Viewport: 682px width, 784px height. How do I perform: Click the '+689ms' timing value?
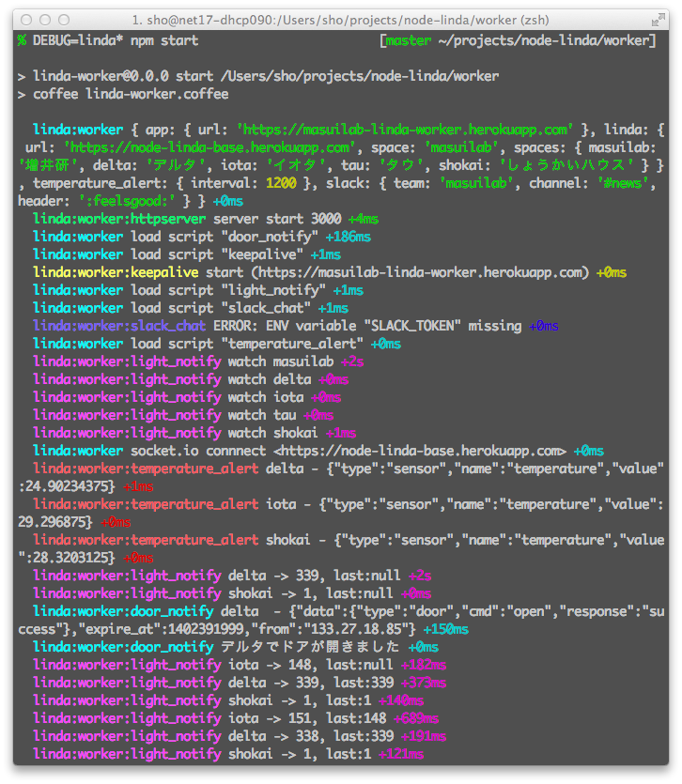point(416,718)
